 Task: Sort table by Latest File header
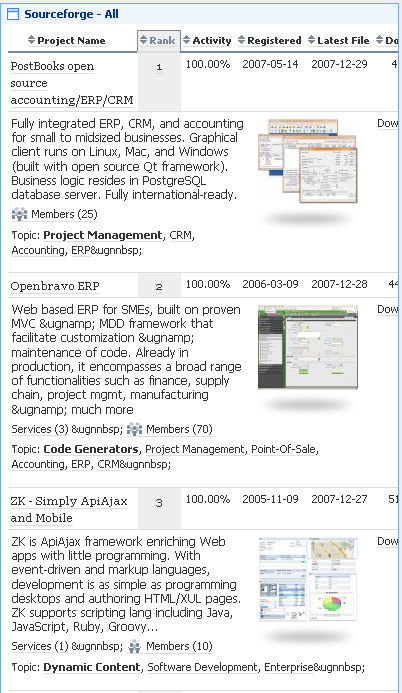pos(343,41)
